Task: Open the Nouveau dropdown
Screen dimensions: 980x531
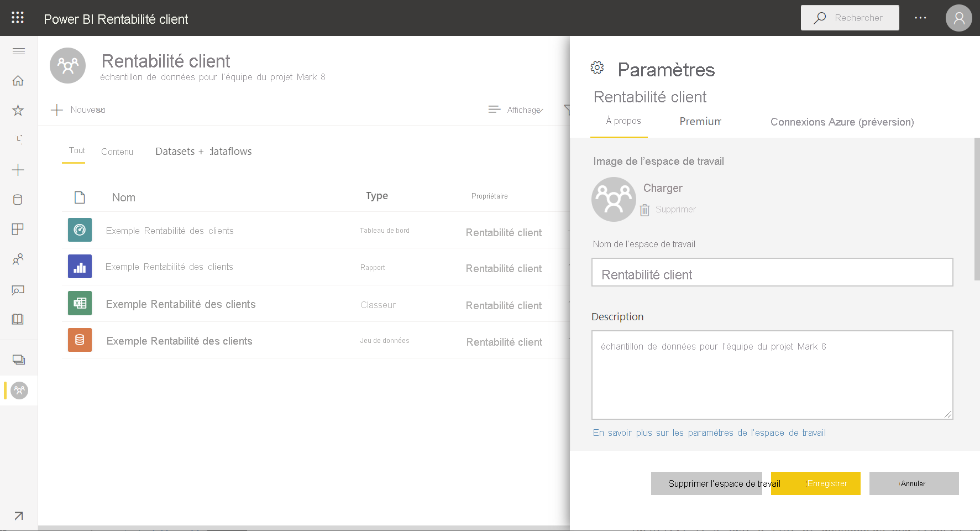Action: tap(78, 110)
